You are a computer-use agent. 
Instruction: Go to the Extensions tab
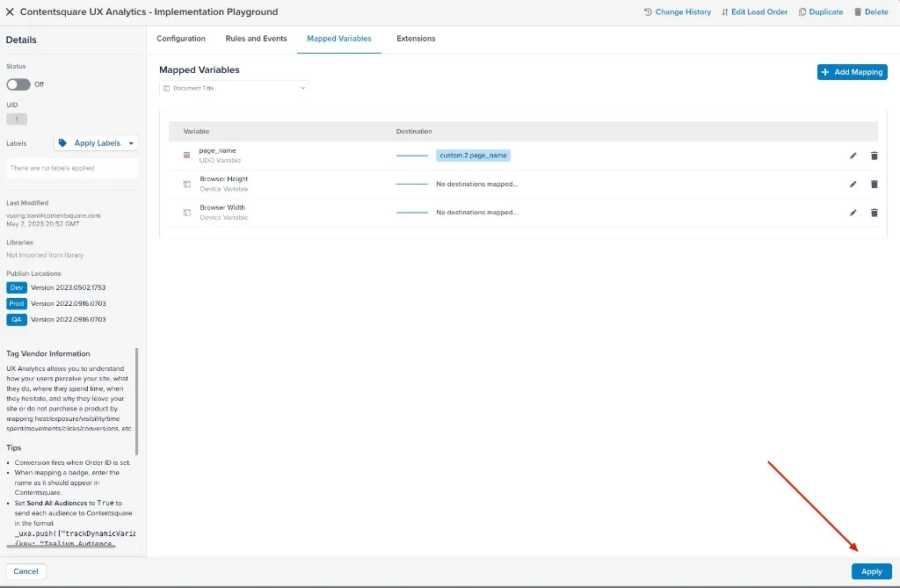[416, 39]
